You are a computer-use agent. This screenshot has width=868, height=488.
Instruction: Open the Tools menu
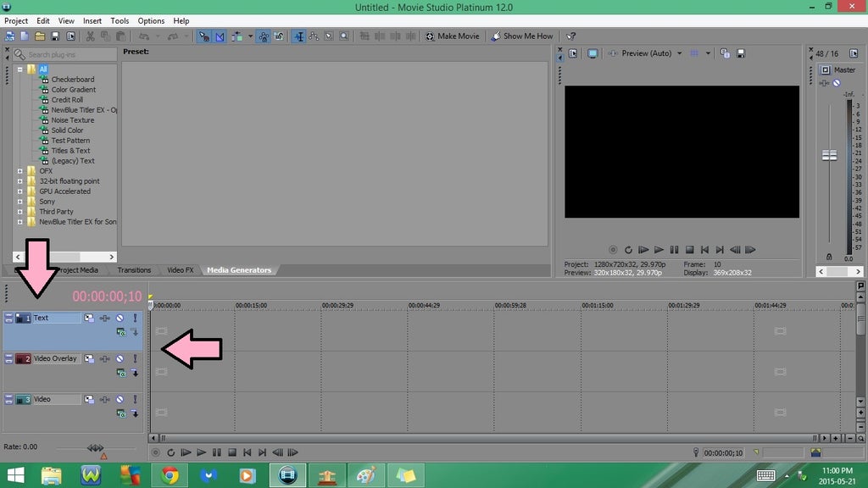click(x=120, y=20)
